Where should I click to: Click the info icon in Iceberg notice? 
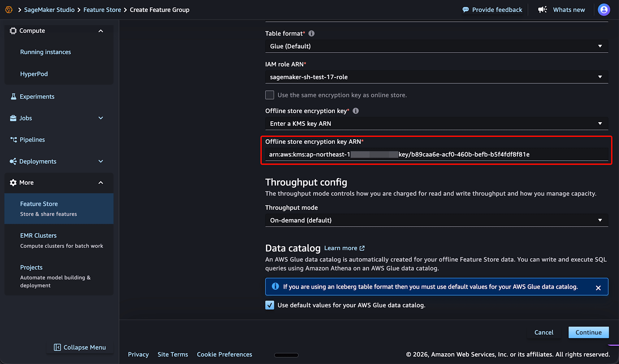click(x=275, y=286)
